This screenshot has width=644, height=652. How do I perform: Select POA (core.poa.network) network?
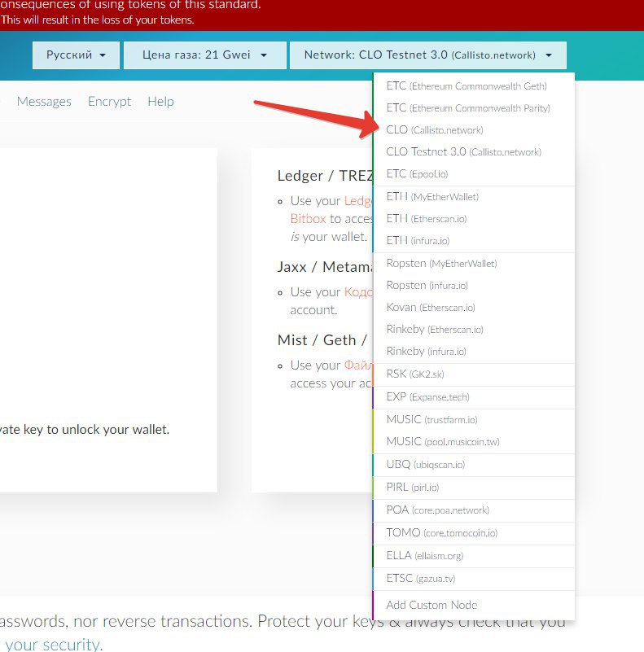pos(474,510)
